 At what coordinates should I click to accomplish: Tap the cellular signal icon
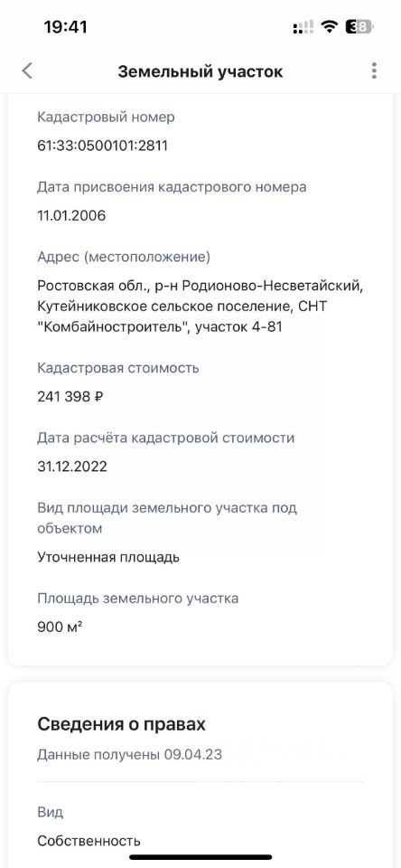(x=303, y=26)
